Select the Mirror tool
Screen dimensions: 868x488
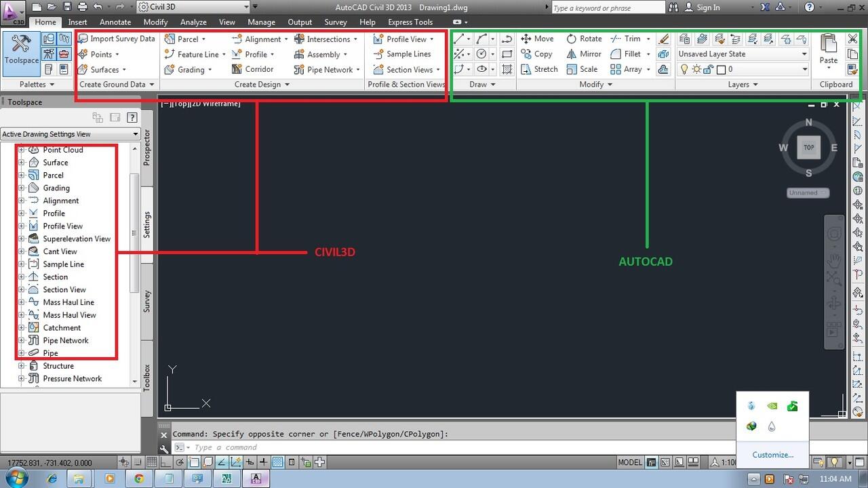(x=584, y=54)
